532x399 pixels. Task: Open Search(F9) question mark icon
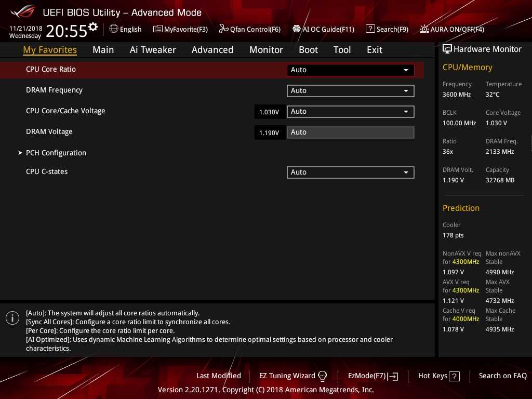click(x=370, y=29)
